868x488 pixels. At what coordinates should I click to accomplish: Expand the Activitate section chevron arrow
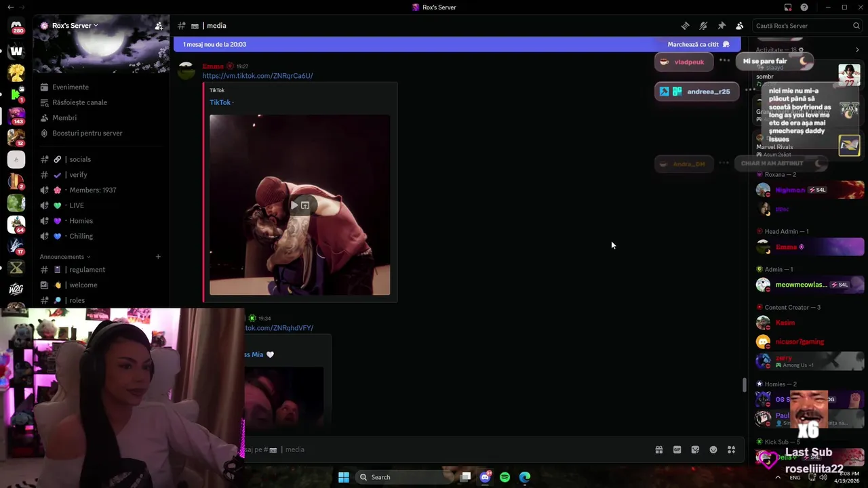tap(857, 49)
